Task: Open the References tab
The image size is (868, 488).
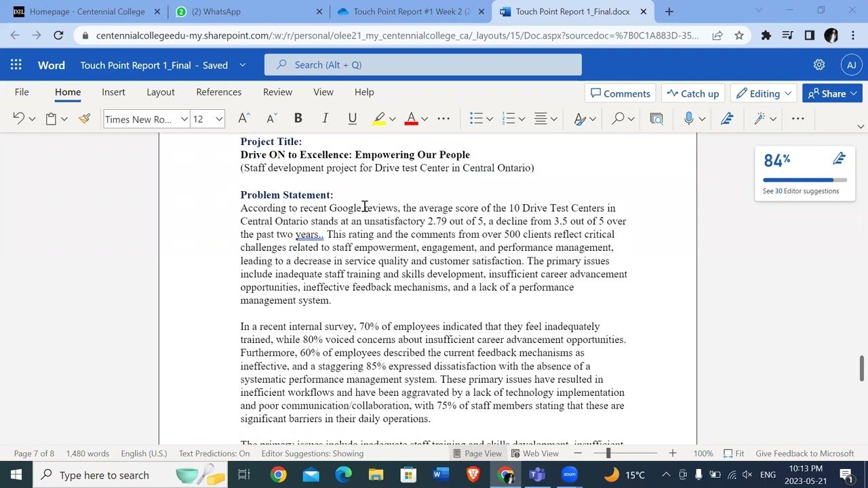Action: (218, 92)
